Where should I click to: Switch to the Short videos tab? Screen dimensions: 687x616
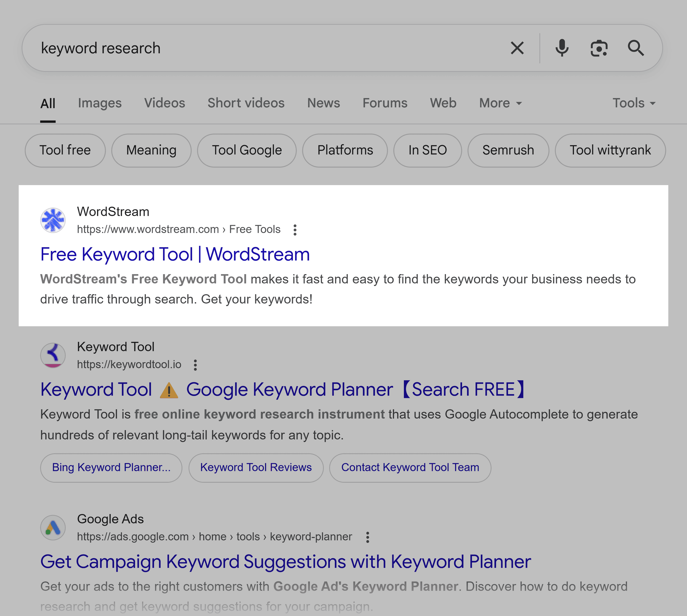pyautogui.click(x=246, y=103)
